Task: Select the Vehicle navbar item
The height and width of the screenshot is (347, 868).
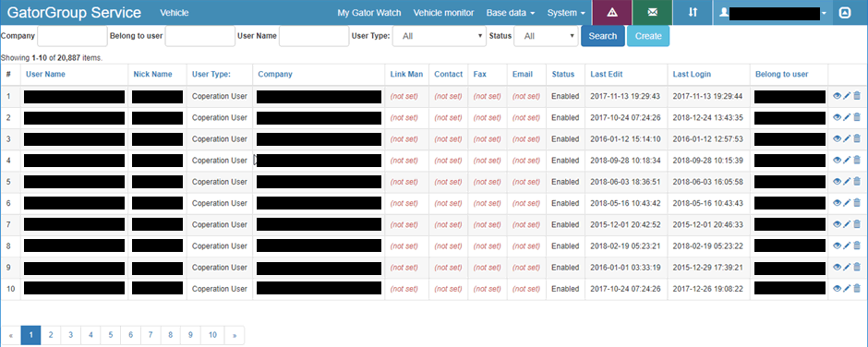Action: (x=175, y=13)
